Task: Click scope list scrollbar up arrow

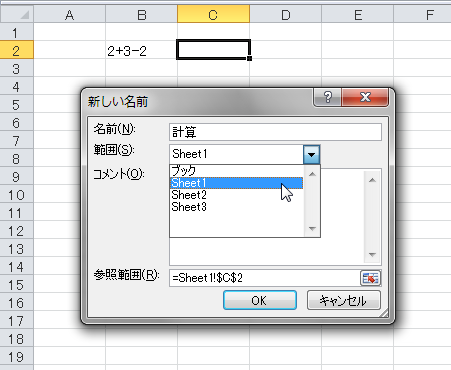Action: 312,174
